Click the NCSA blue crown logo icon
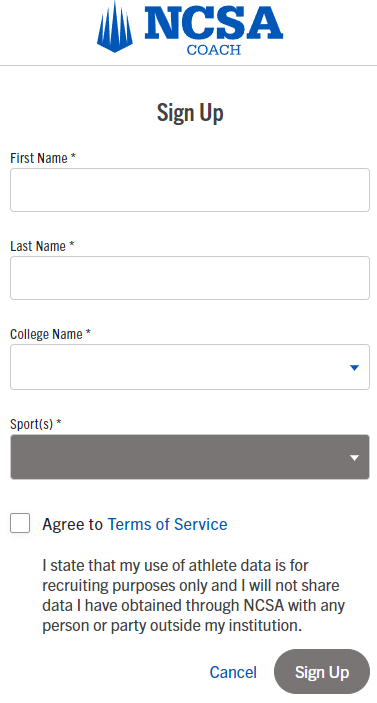This screenshot has height=703, width=377. click(x=115, y=26)
